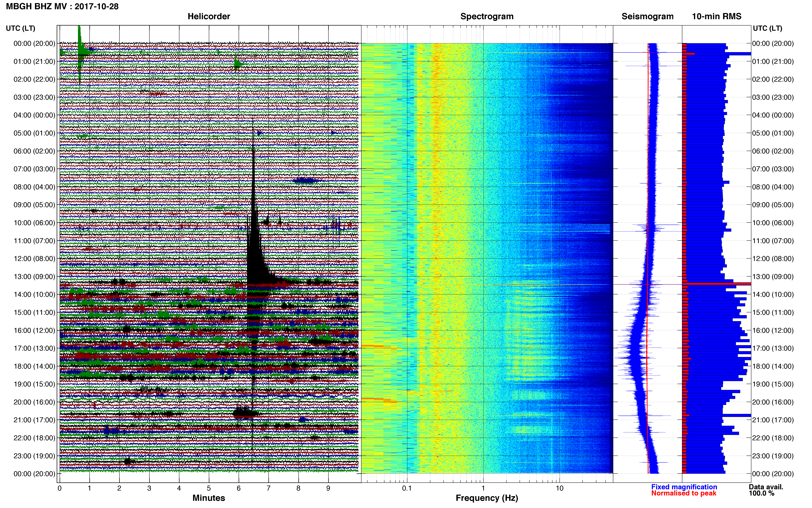Click left time label '06:00 (02:00)'
This screenshot has height=508, width=812.
pyautogui.click(x=34, y=151)
